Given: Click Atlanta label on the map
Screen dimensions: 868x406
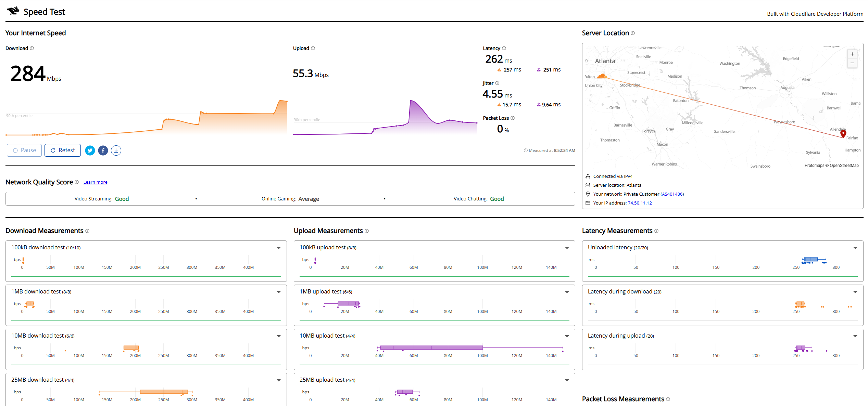Looking at the screenshot, I should [605, 61].
